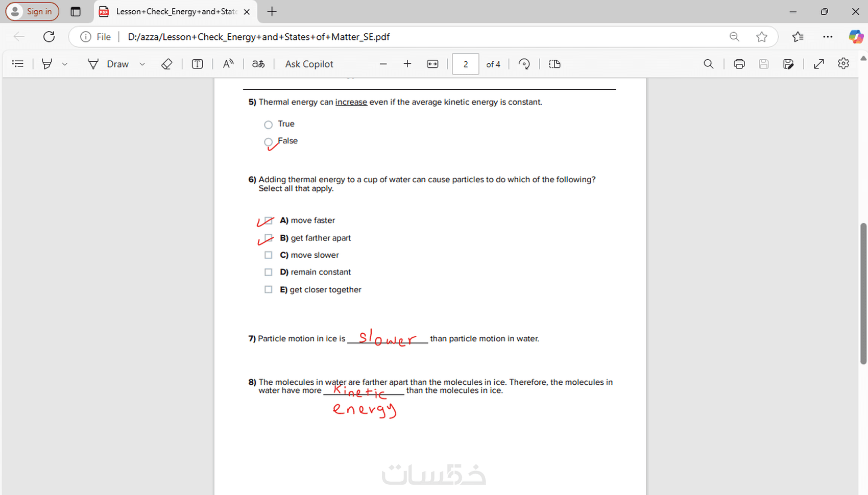Edit the page number field
Screen dimensions: 868x495
466,64
